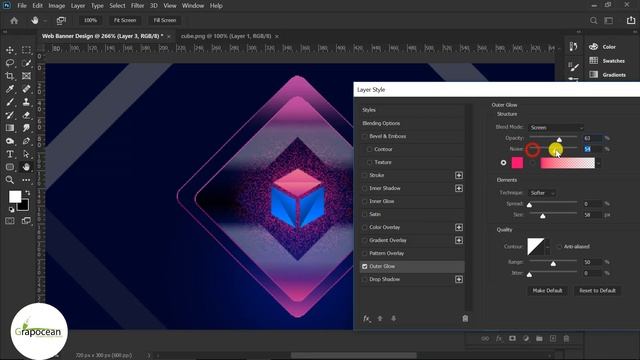The height and width of the screenshot is (360, 640).
Task: Add another Inner Shadow with plus button
Action: pos(459,188)
